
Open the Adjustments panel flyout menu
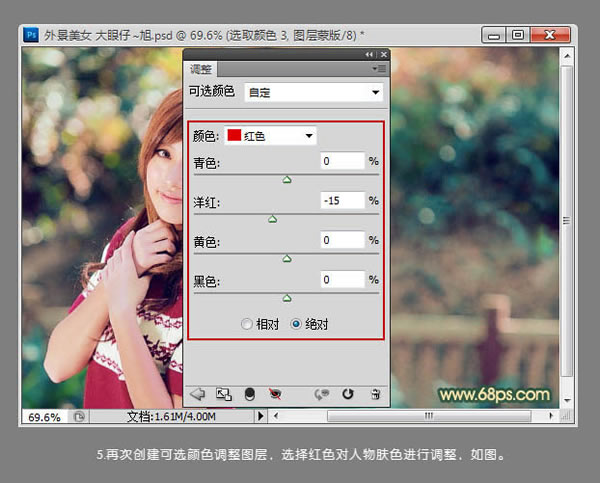[x=379, y=69]
